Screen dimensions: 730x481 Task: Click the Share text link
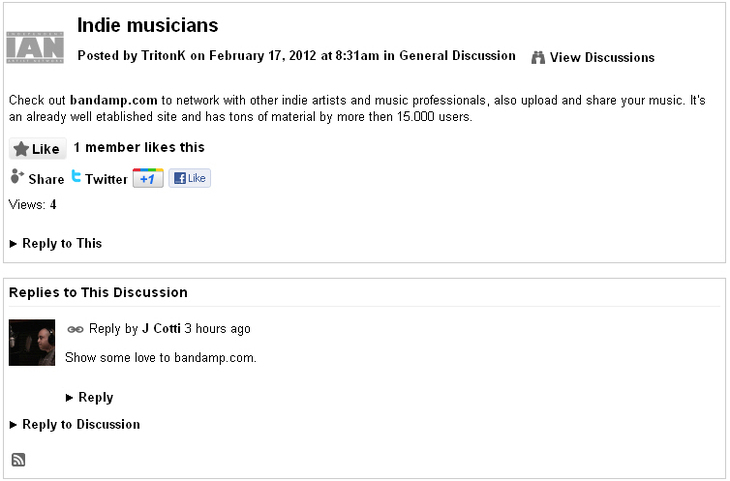coord(46,179)
